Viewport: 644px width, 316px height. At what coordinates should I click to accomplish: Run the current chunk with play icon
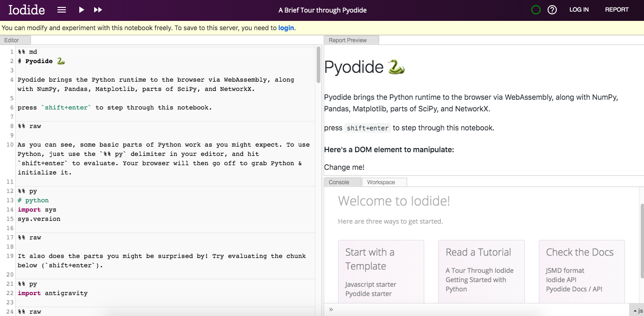(82, 10)
